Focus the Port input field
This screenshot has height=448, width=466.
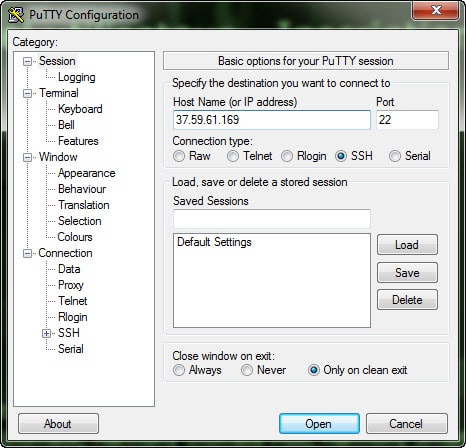(407, 120)
